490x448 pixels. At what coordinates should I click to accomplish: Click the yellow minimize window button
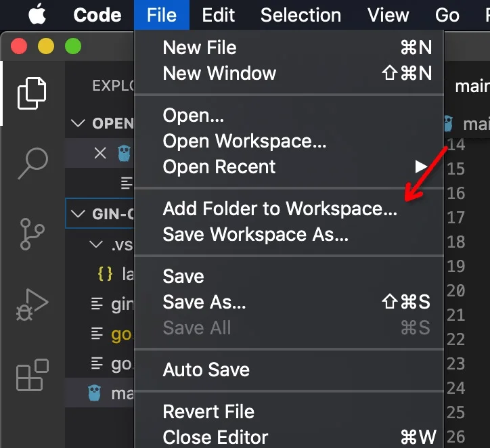coord(46,46)
